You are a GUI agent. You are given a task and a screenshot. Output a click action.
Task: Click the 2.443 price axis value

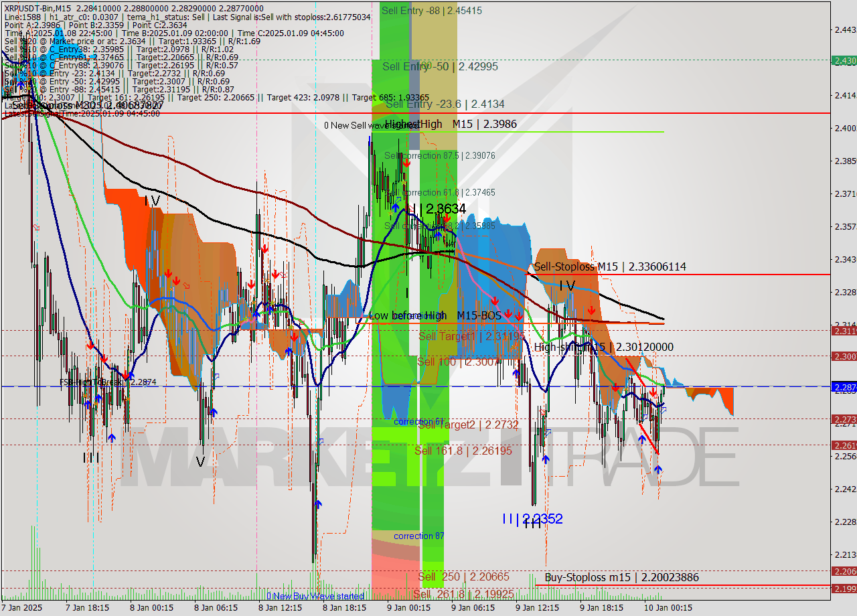click(x=844, y=29)
